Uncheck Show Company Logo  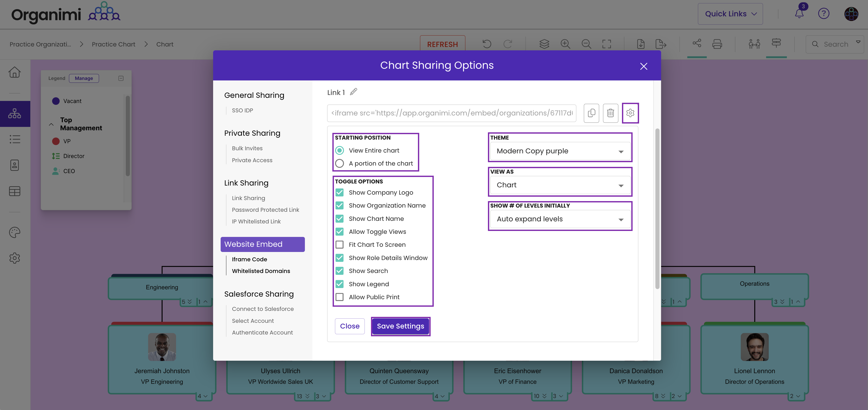(340, 193)
